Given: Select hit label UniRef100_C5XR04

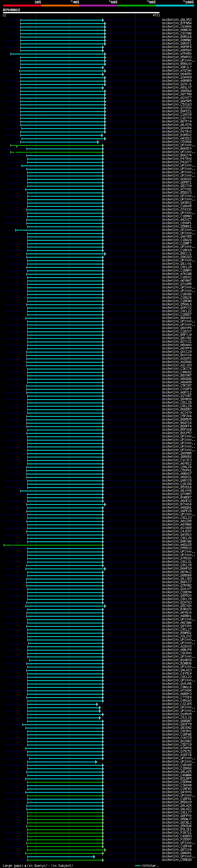Looking at the screenshot, I should click(177, 142).
